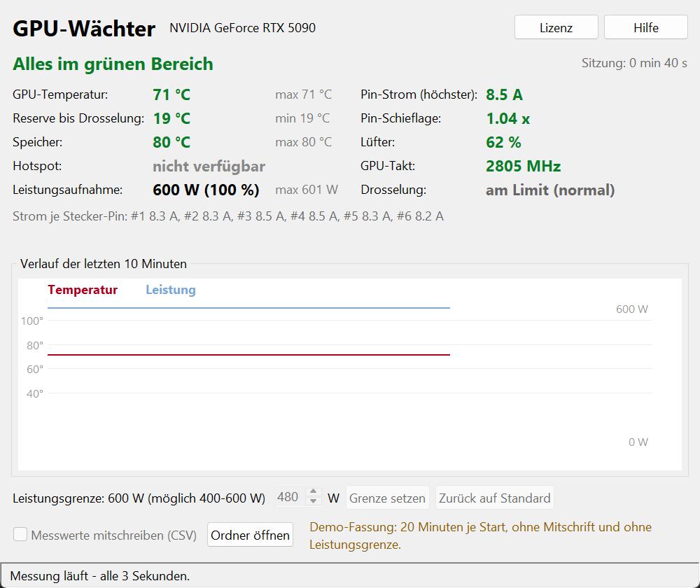Open the log folder with Ordner öffnen
700x588 pixels.
(x=250, y=534)
